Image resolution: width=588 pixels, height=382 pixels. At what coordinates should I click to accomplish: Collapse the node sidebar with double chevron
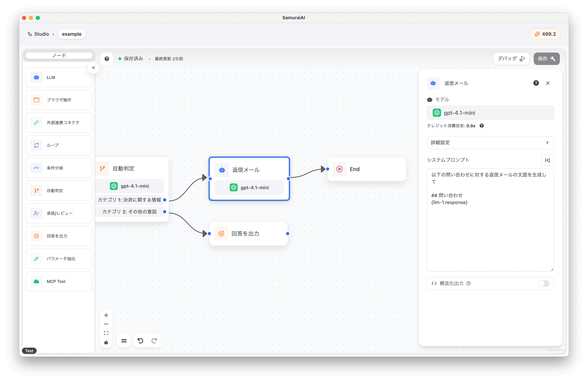pyautogui.click(x=93, y=68)
